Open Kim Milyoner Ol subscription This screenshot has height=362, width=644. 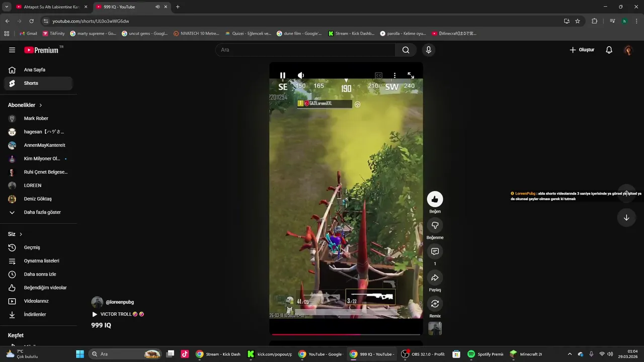38,159
